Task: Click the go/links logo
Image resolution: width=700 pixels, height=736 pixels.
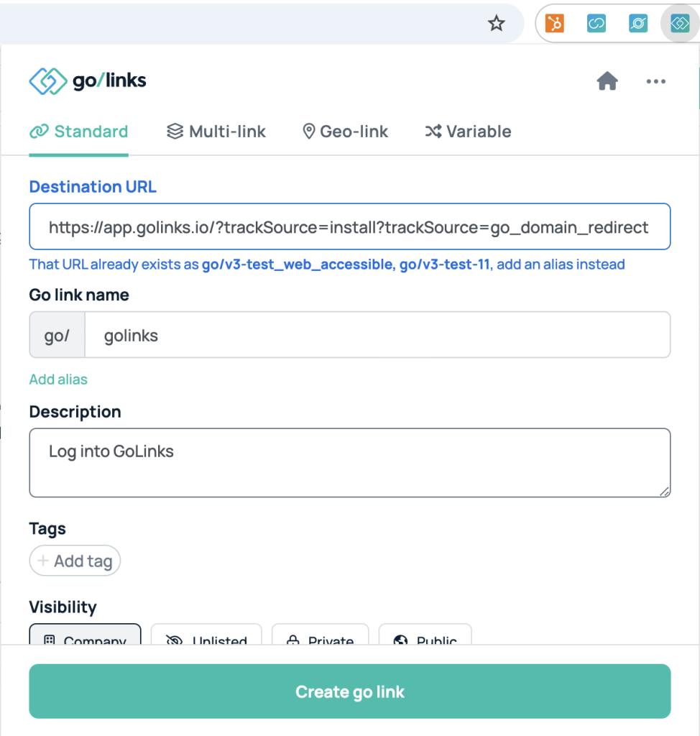Action: [x=86, y=80]
